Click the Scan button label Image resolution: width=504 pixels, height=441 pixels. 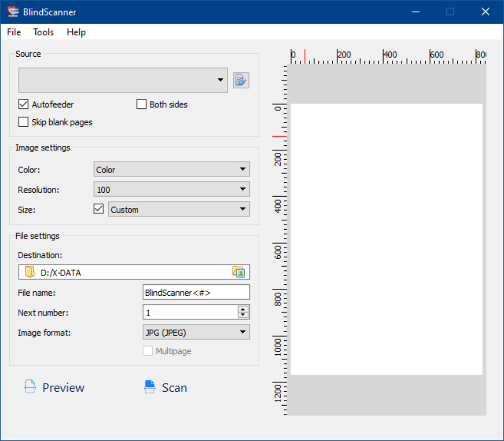click(x=174, y=388)
